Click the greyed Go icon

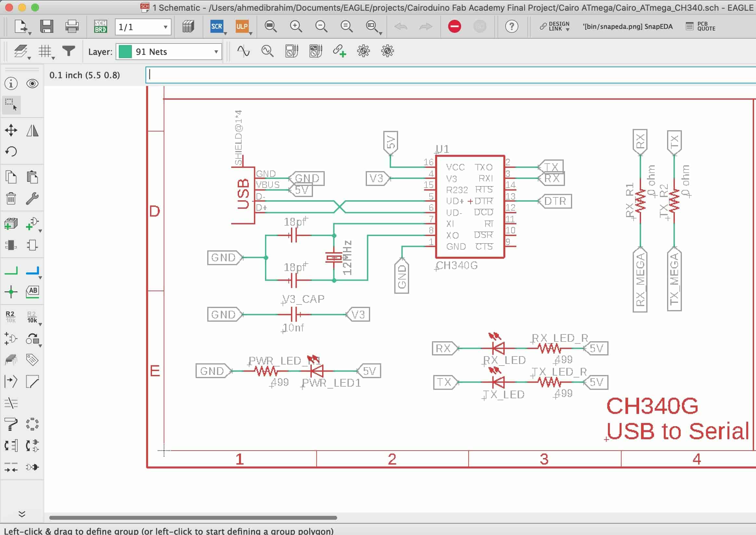(x=480, y=26)
